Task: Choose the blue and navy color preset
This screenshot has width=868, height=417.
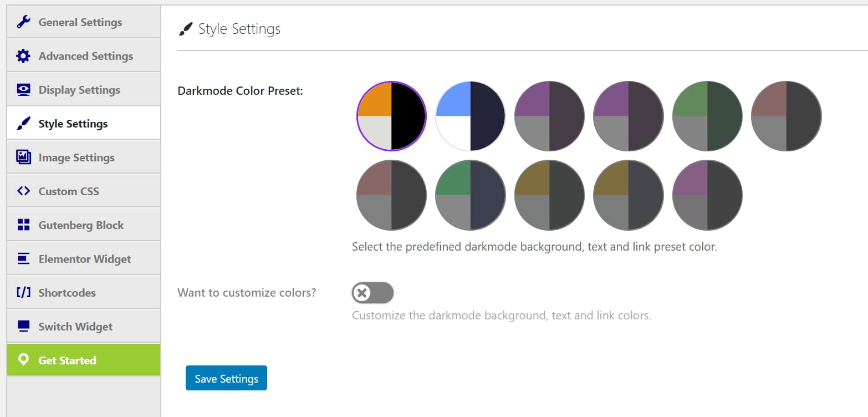Action: [x=471, y=116]
